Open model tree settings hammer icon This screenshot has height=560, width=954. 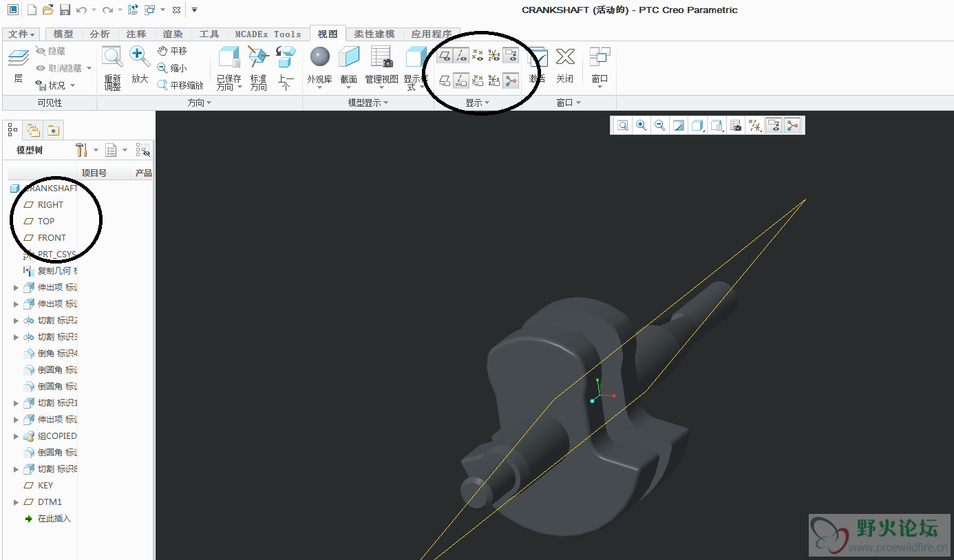81,150
